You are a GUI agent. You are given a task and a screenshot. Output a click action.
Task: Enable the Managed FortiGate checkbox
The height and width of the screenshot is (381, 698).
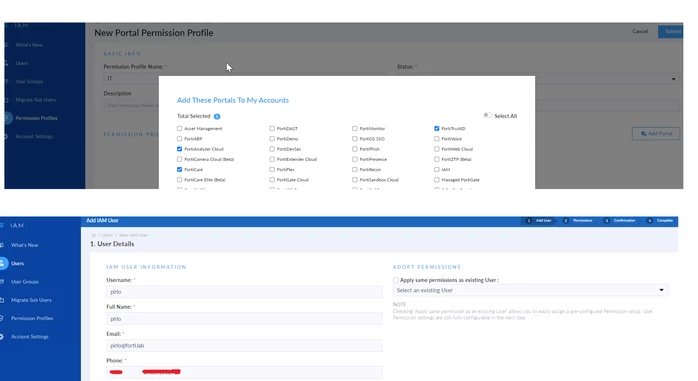(437, 180)
